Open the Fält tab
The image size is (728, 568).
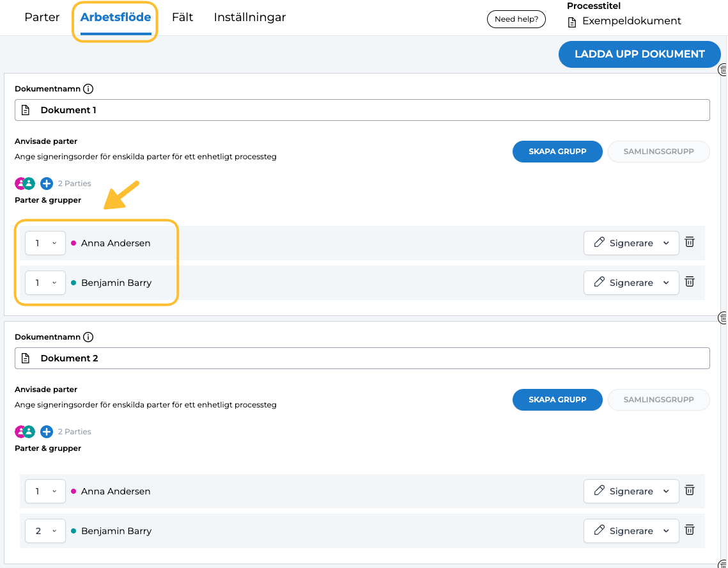pos(182,17)
